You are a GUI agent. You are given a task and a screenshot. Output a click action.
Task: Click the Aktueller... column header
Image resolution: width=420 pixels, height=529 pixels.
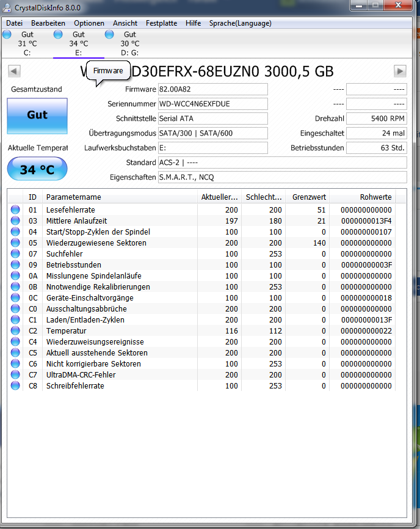coord(219,197)
